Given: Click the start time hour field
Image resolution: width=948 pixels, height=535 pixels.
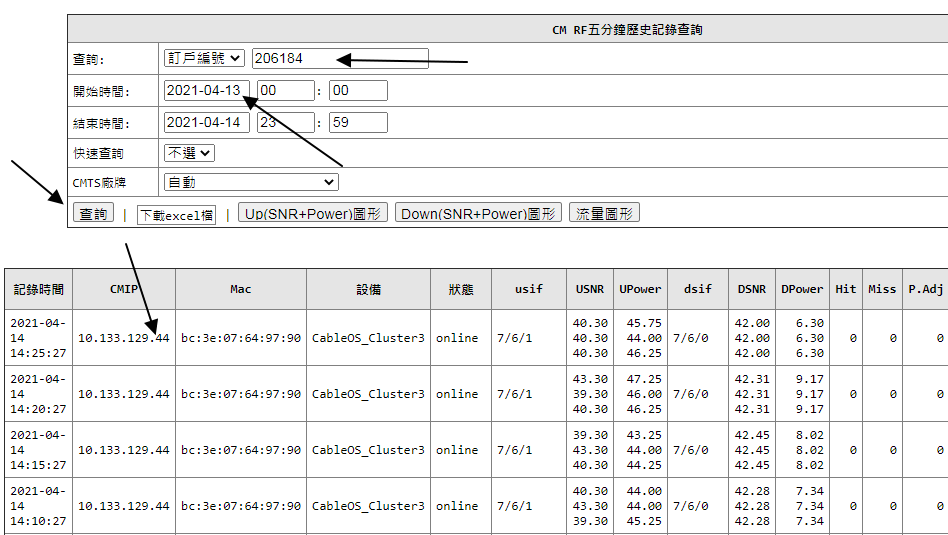Looking at the screenshot, I should tap(285, 91).
